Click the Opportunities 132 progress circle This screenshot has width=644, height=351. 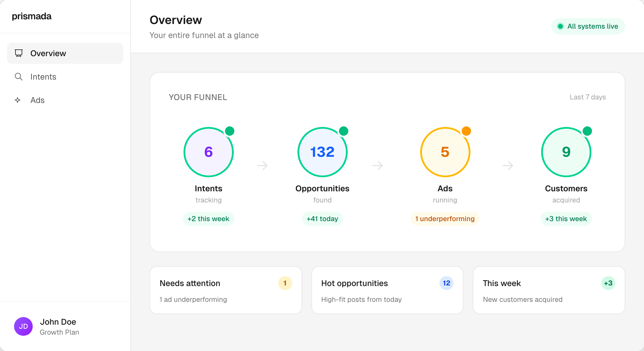pos(322,152)
